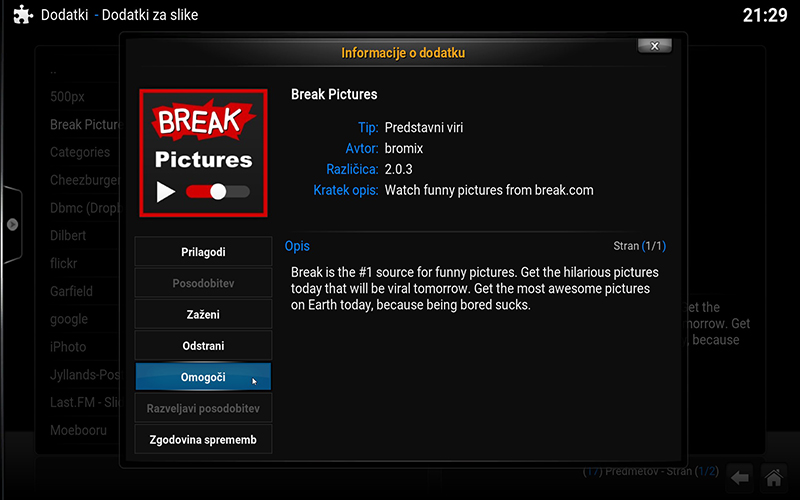Pick Garfield in the add-on list
This screenshot has height=500, width=800.
pyautogui.click(x=71, y=291)
